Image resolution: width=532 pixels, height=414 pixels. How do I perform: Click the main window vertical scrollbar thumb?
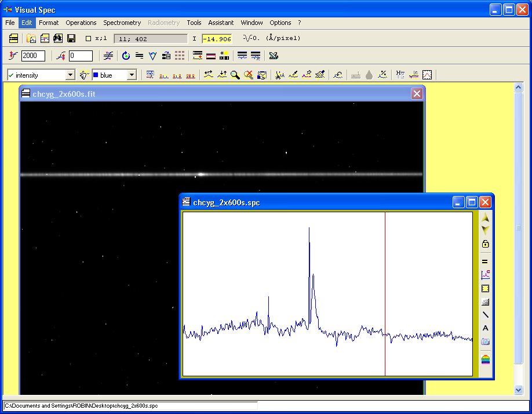click(518, 228)
